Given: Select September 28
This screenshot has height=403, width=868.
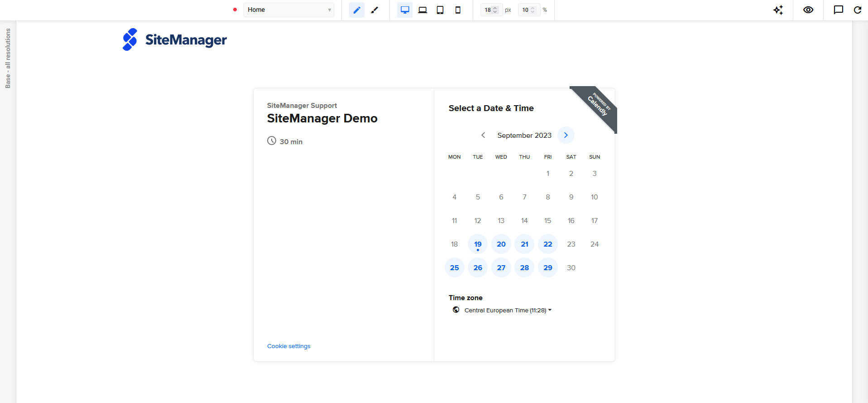Looking at the screenshot, I should 524,268.
